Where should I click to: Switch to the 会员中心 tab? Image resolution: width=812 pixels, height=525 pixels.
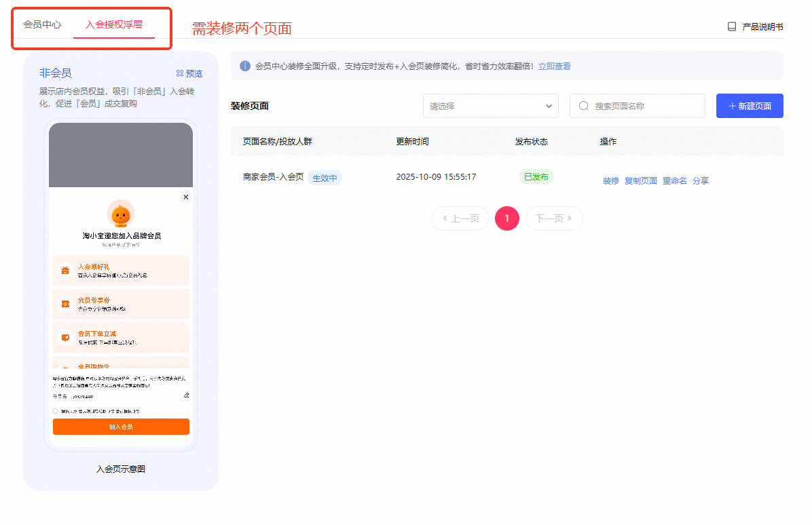tap(42, 24)
